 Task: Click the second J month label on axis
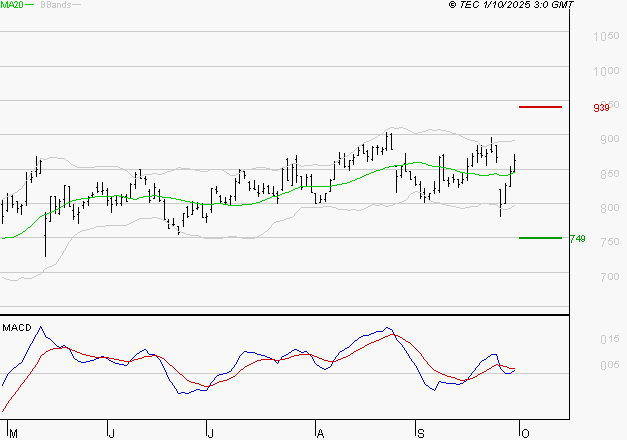[x=211, y=434]
